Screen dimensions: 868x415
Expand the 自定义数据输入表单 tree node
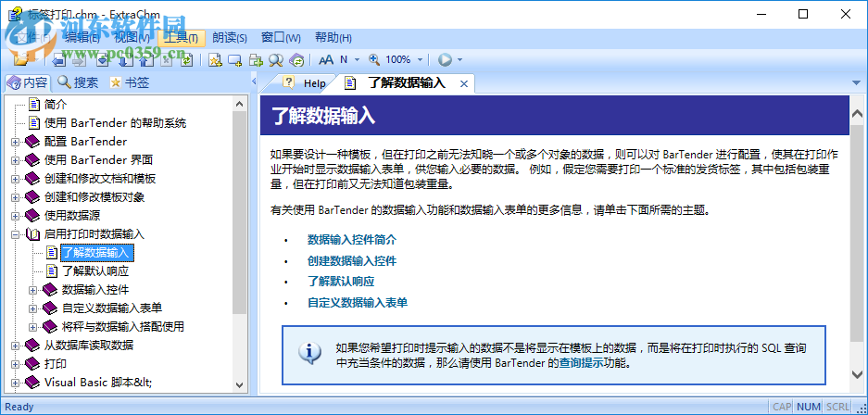32,308
